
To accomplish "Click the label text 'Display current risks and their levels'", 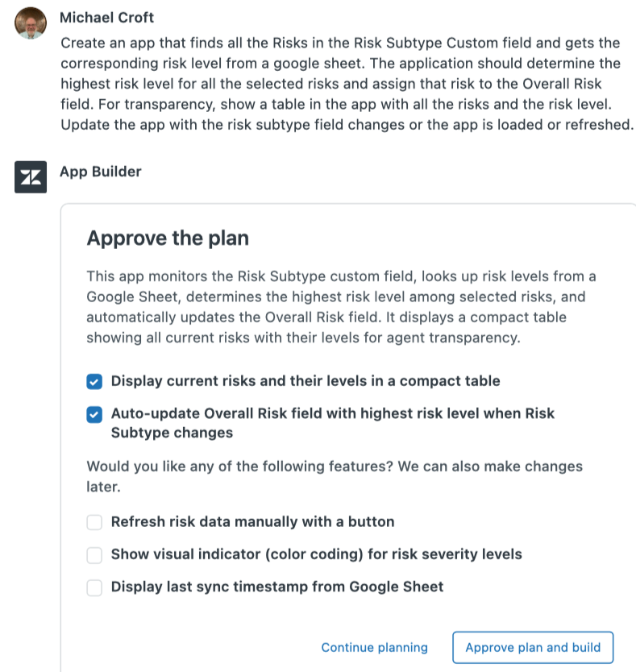I will click(x=305, y=381).
